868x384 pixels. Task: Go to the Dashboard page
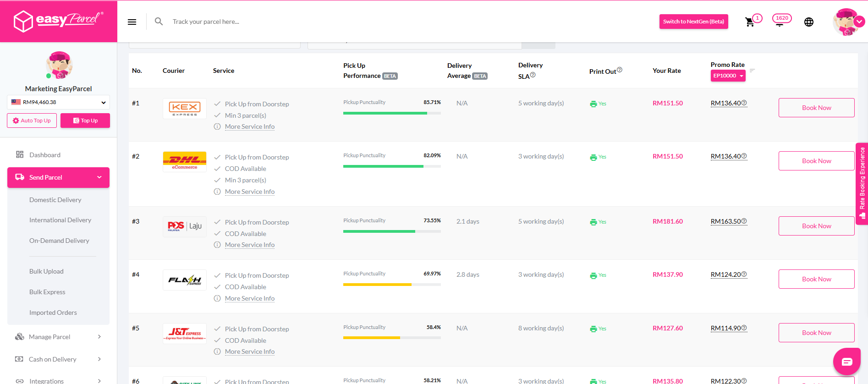(x=45, y=155)
